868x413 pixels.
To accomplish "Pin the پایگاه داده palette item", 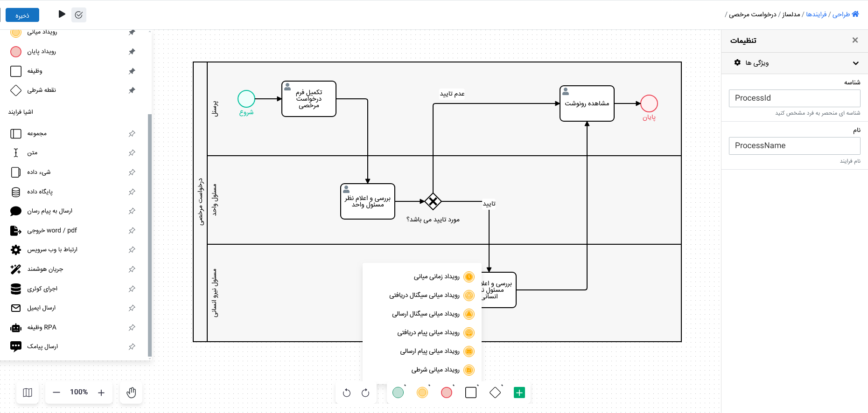I will click(x=132, y=192).
